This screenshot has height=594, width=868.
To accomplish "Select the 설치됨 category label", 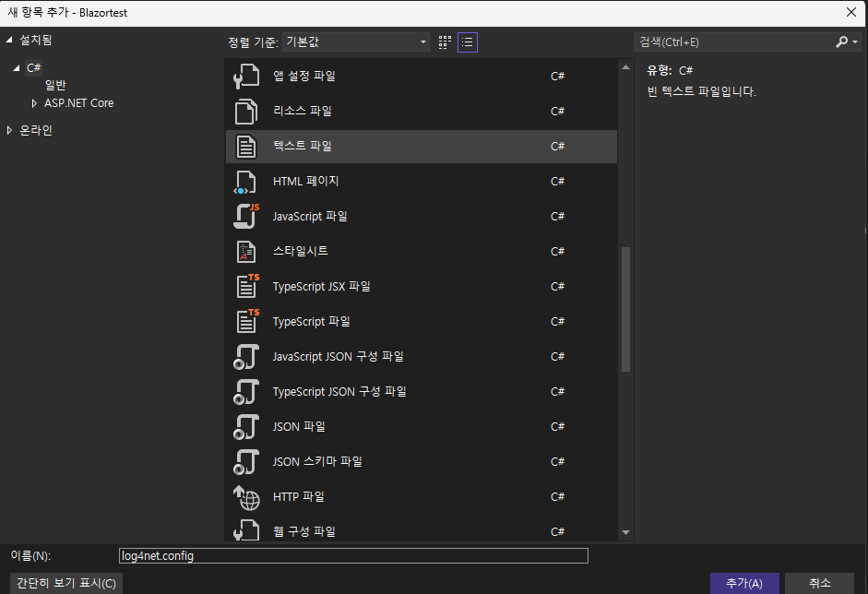I will [x=36, y=40].
